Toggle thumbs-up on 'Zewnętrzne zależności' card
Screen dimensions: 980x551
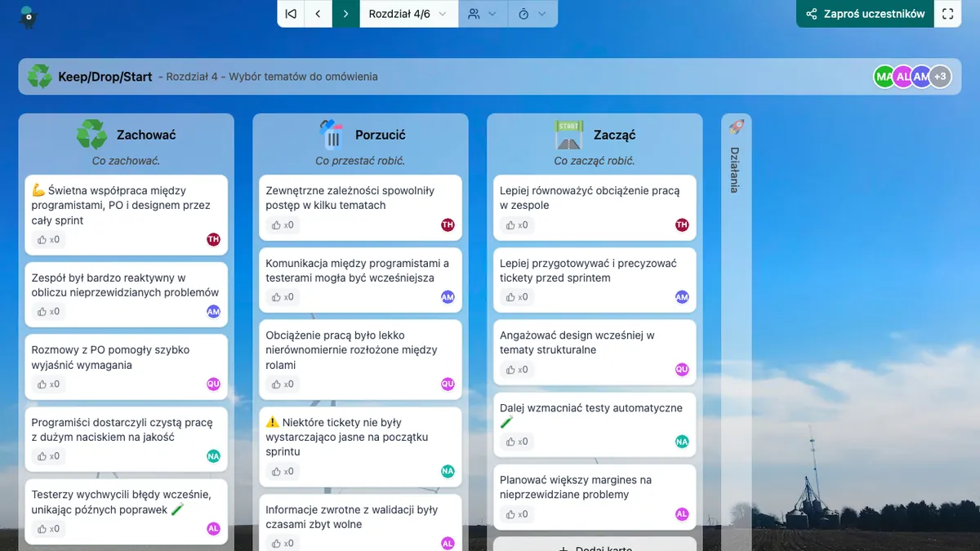[283, 225]
